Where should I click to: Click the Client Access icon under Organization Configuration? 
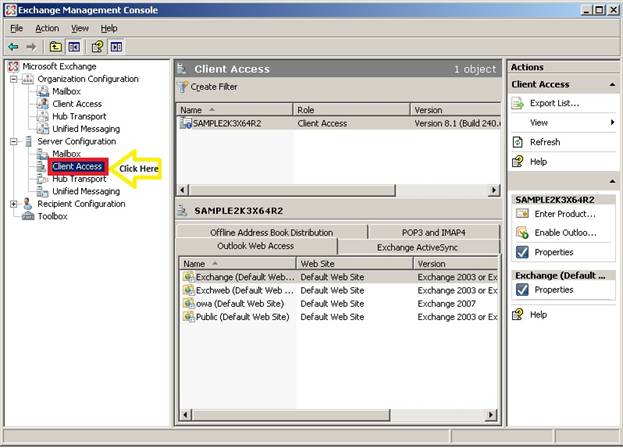[x=43, y=104]
